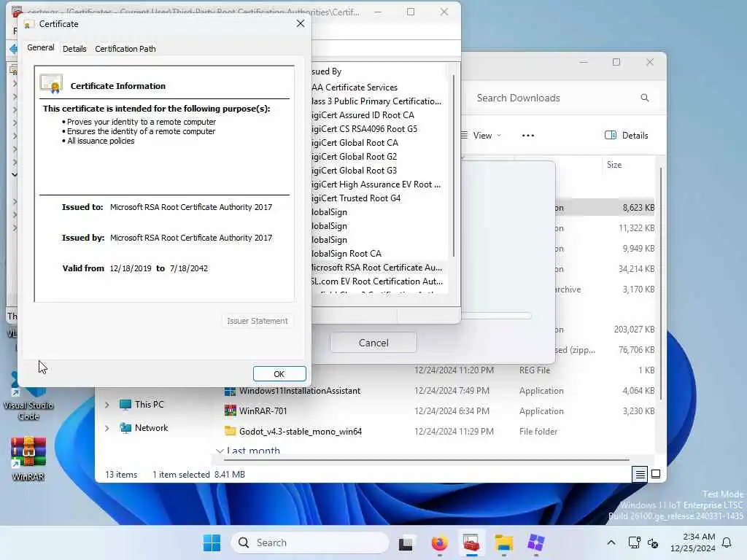Click the search magnifier icon in Downloads

pos(645,98)
